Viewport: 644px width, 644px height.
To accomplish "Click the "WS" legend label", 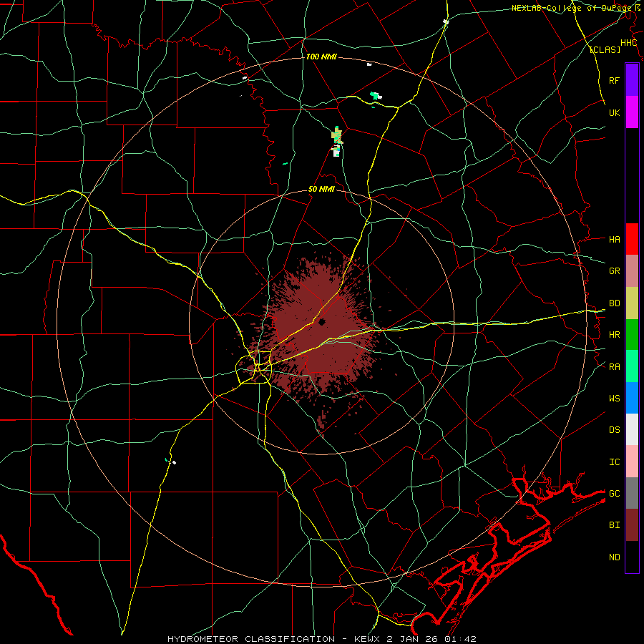I will 614,398.
